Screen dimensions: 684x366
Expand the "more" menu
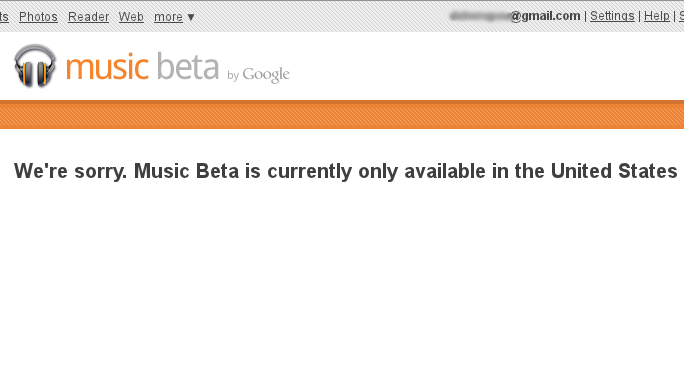168,17
